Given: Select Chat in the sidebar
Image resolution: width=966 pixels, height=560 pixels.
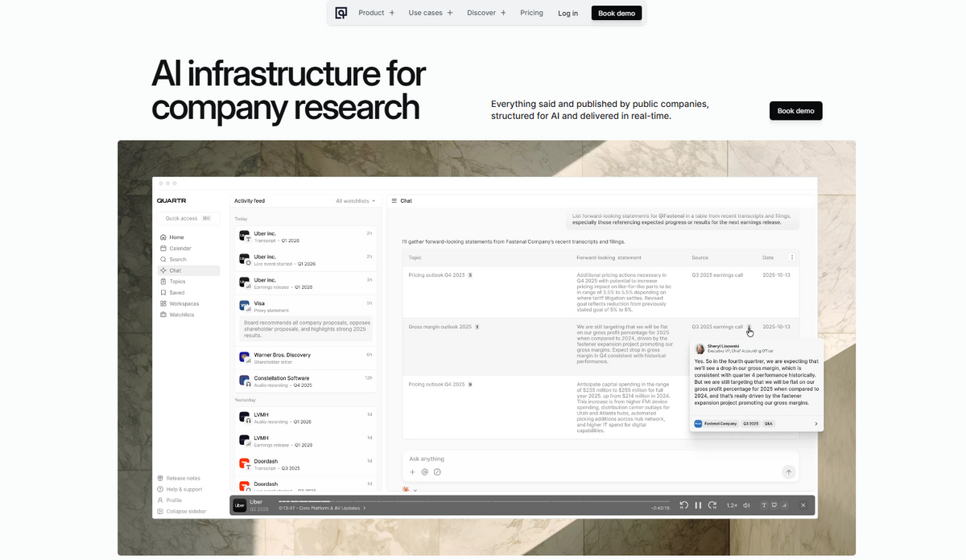Looking at the screenshot, I should coord(188,270).
